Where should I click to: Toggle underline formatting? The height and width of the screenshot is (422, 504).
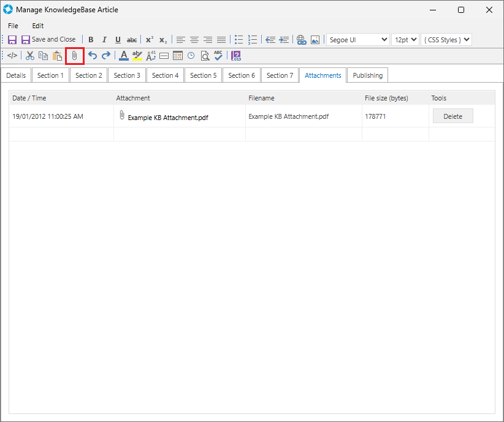click(x=118, y=40)
